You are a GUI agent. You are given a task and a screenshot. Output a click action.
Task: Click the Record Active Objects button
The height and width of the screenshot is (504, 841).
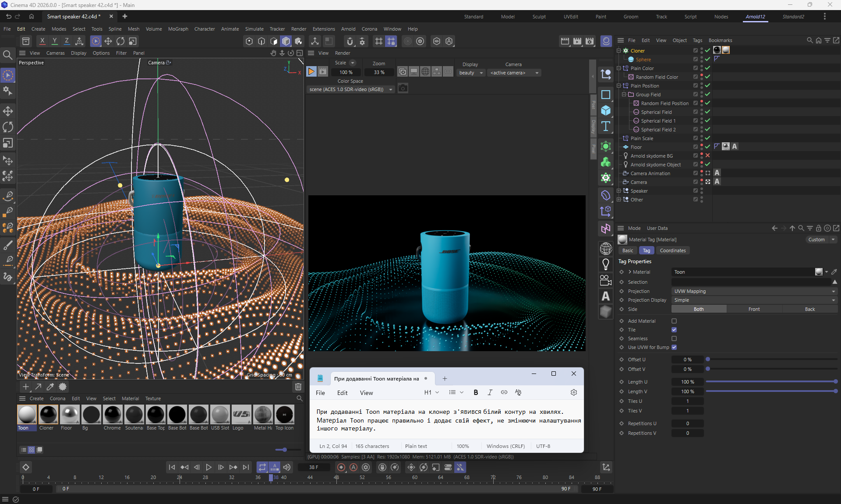point(341,467)
